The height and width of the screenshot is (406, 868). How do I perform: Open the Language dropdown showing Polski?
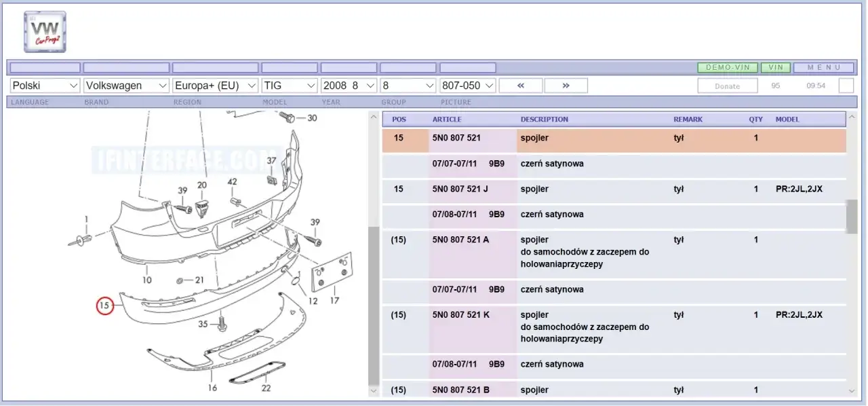tap(45, 86)
